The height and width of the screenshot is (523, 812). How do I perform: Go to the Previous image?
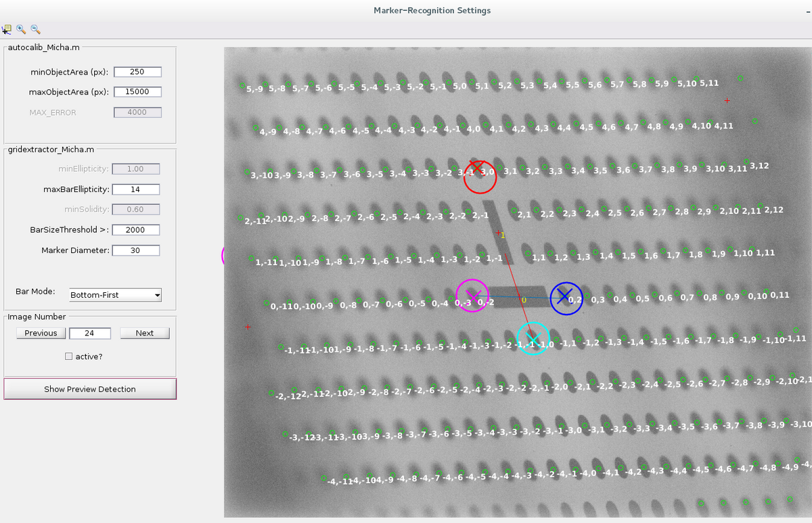tap(41, 333)
